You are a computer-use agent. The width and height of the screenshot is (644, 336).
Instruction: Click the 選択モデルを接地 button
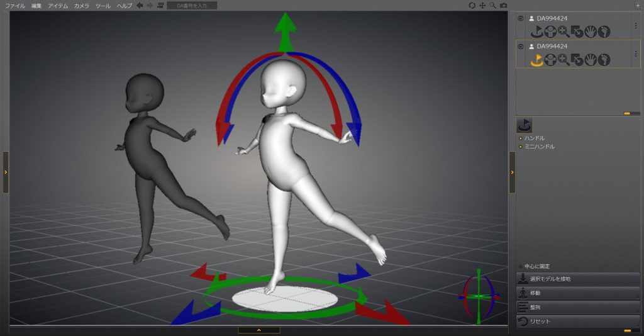[578, 279]
